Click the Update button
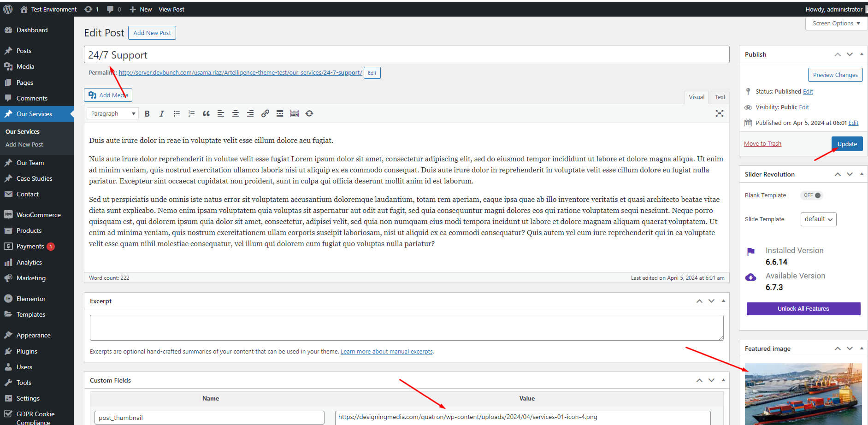This screenshot has width=868, height=425. (x=847, y=144)
